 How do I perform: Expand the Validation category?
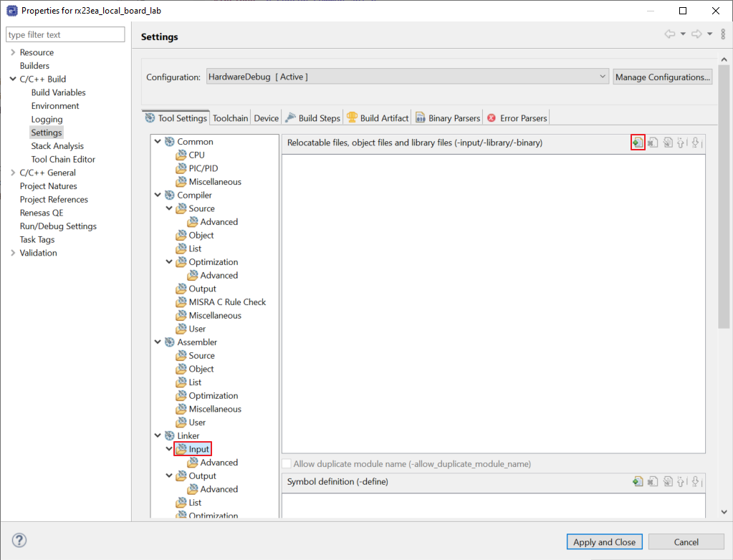tap(13, 253)
